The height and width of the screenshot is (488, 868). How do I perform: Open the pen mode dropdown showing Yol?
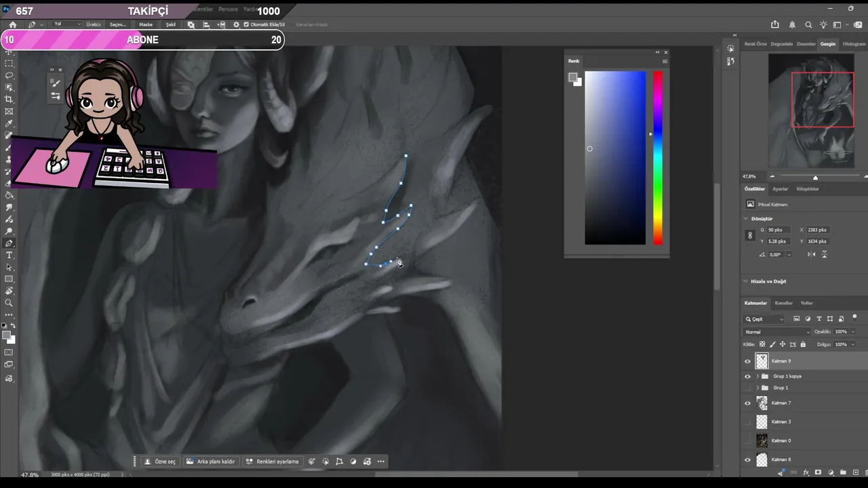[66, 24]
